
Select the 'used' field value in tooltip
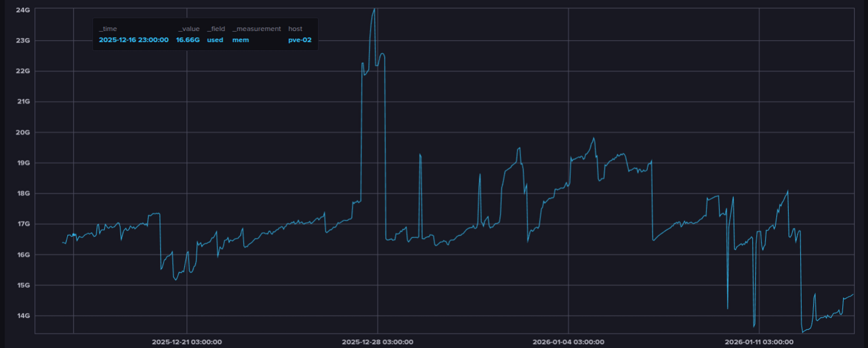coord(215,40)
